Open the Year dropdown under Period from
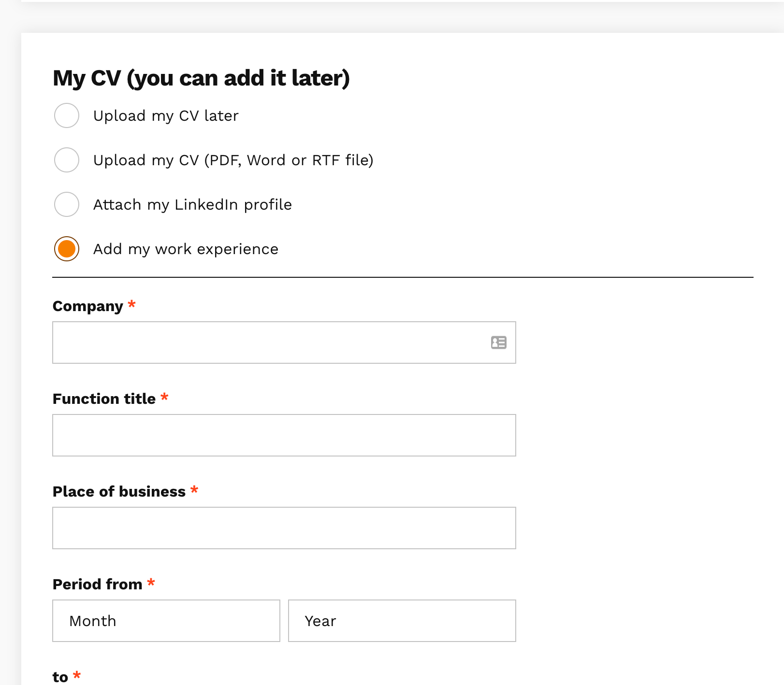784x685 pixels. 402,621
